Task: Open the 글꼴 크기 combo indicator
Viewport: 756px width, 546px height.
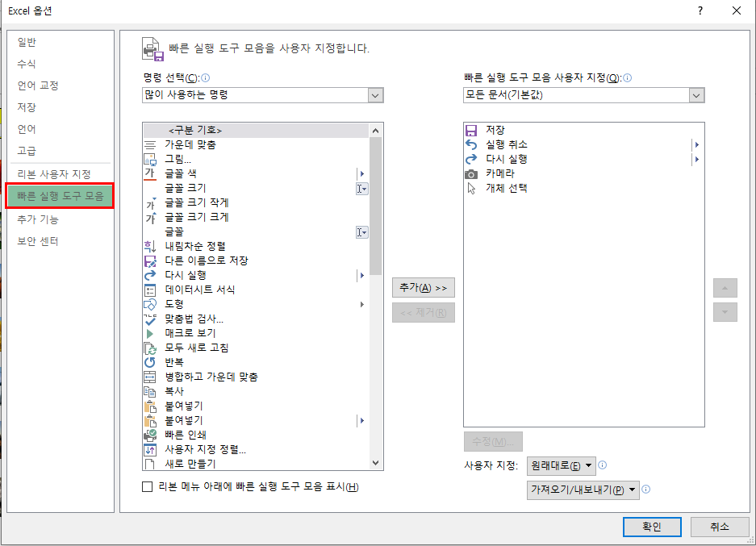Action: 361,189
